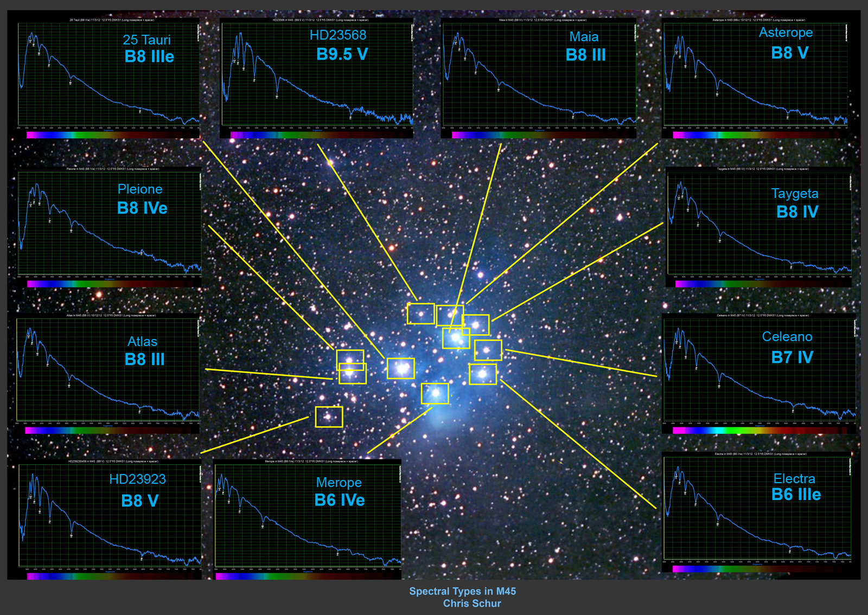Click the rainbow color bar under Atlas graph
The image size is (868, 615).
(111, 430)
